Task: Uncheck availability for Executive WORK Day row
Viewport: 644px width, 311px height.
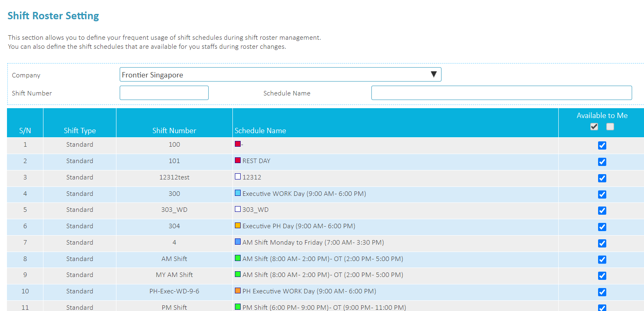Action: pos(602,194)
